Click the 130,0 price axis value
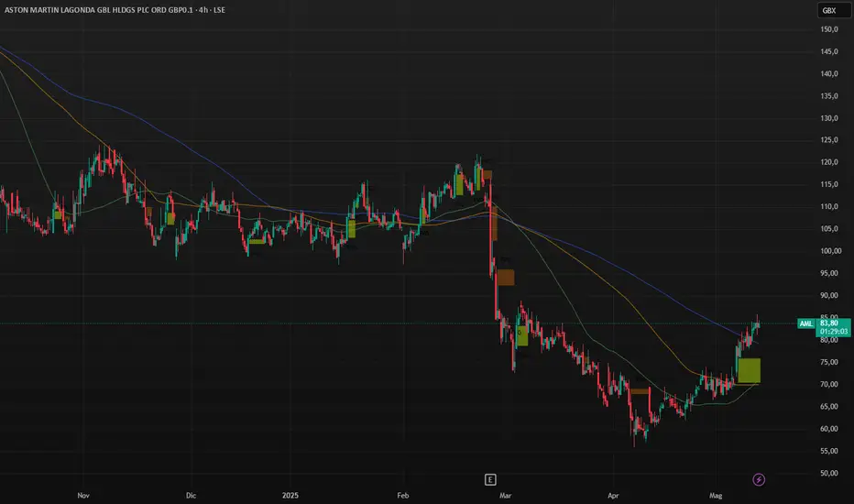 (829, 118)
